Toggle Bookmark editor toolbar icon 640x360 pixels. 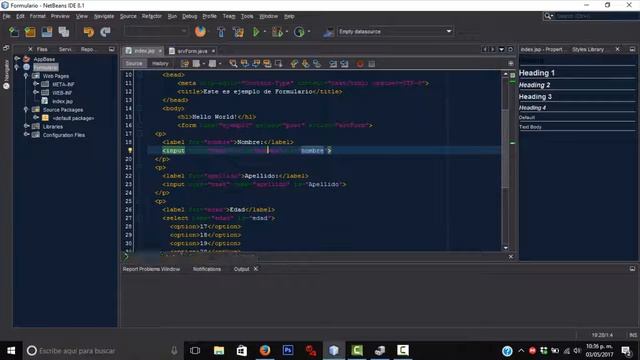(x=317, y=64)
